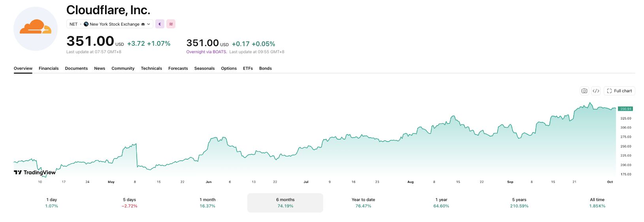Select the 5 years range
The image size is (644, 222).
[x=519, y=203]
